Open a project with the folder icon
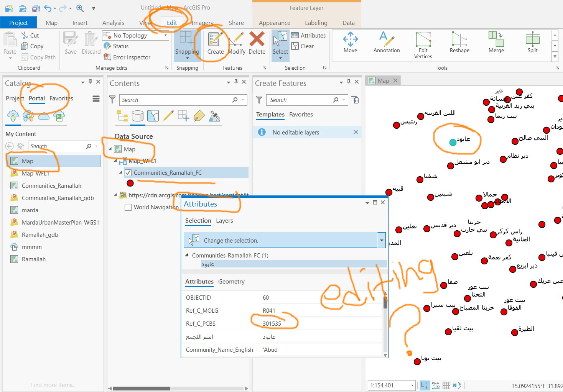The image size is (563, 392). (x=23, y=8)
